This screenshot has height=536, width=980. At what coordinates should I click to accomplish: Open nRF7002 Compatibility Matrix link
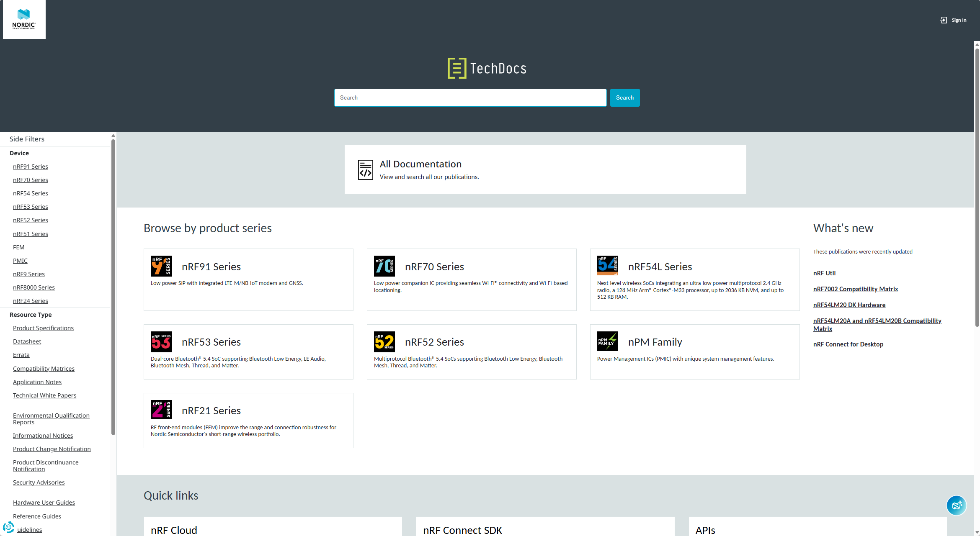(856, 289)
